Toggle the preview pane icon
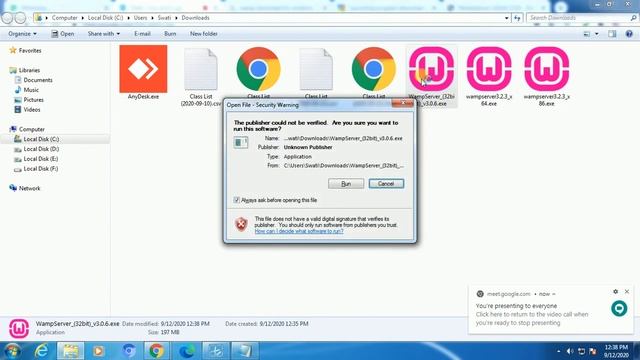640x360 pixels. click(612, 34)
